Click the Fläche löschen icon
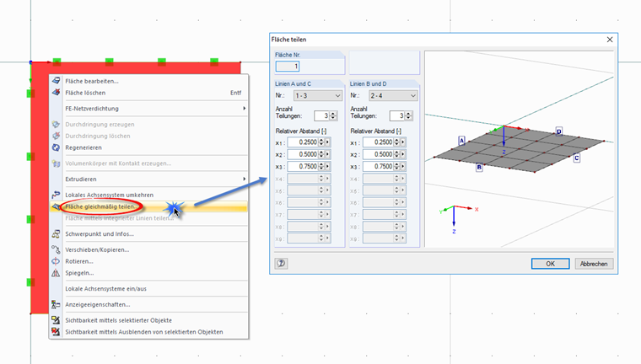 point(56,93)
